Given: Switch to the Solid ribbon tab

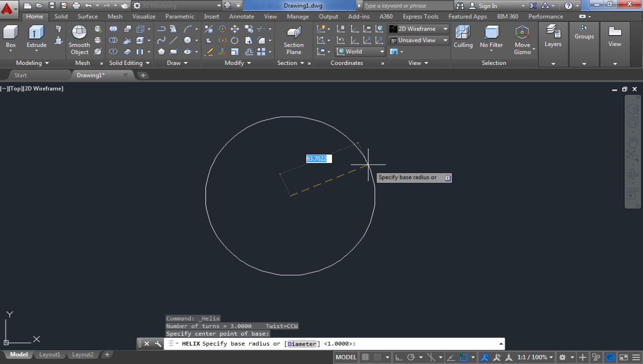Looking at the screenshot, I should 61,16.
